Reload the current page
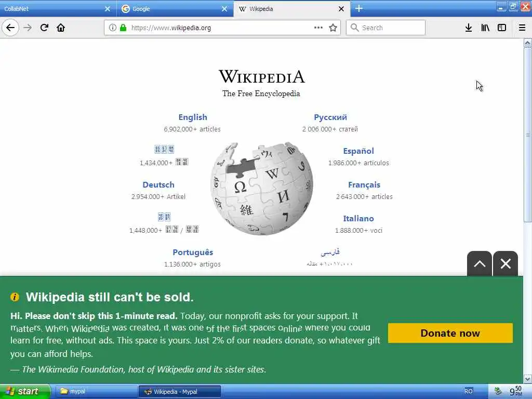The width and height of the screenshot is (532, 399). pyautogui.click(x=44, y=28)
